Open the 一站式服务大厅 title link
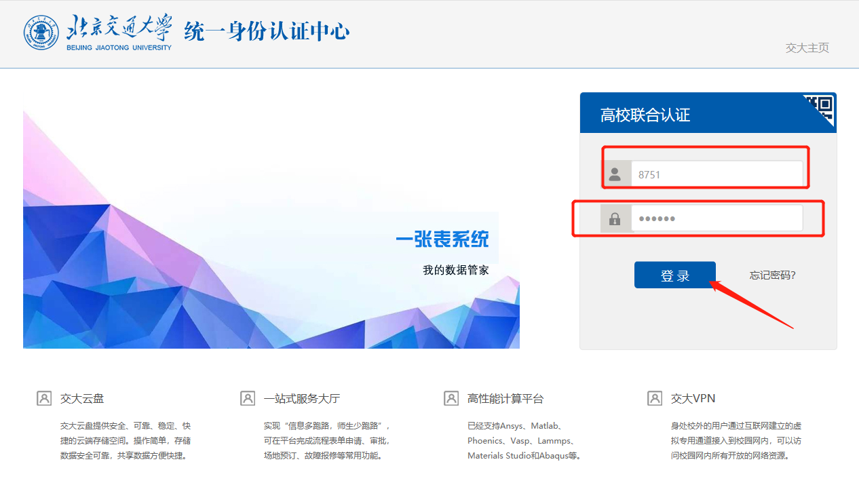 tap(301, 399)
